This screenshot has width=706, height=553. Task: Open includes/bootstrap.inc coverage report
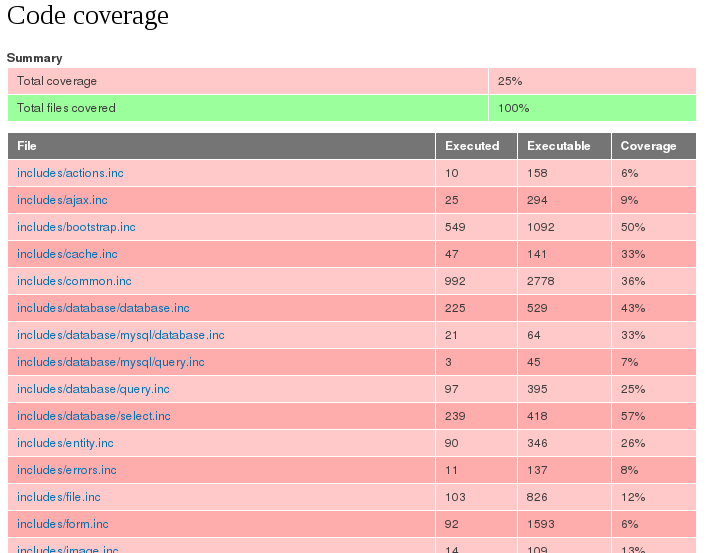point(76,227)
